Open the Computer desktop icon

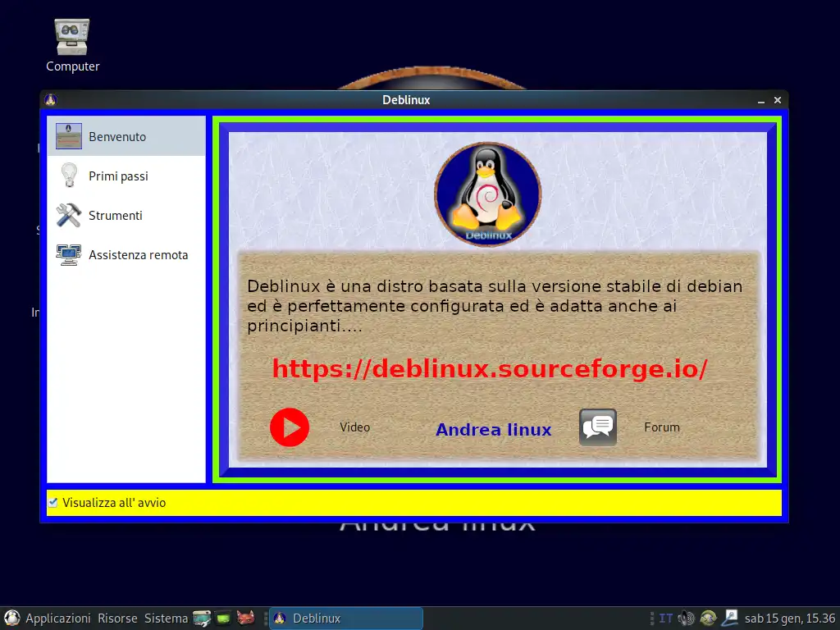point(72,46)
